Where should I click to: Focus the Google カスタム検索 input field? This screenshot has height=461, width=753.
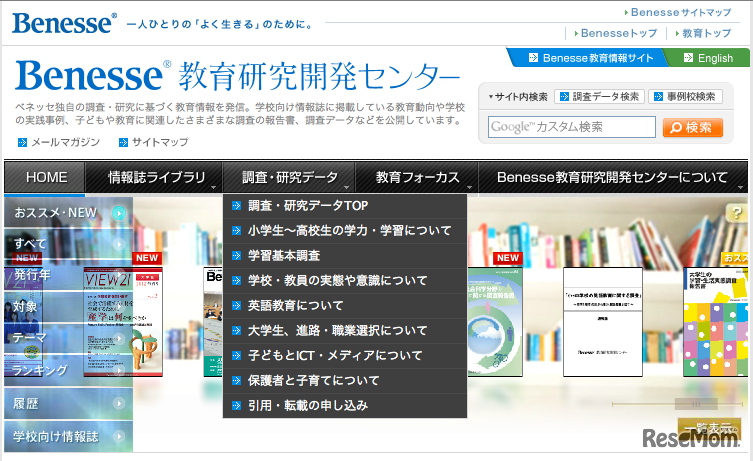571,127
